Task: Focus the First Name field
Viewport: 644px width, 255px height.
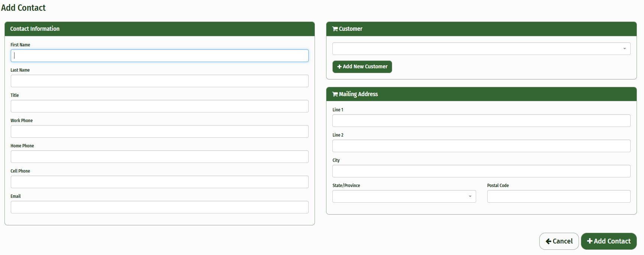Action: pyautogui.click(x=159, y=56)
